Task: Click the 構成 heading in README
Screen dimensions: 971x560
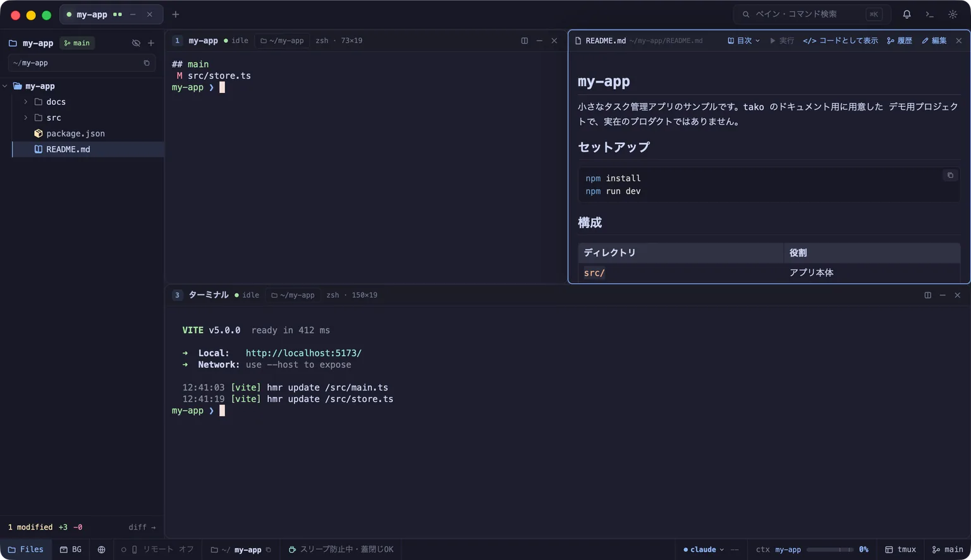Action: tap(590, 222)
